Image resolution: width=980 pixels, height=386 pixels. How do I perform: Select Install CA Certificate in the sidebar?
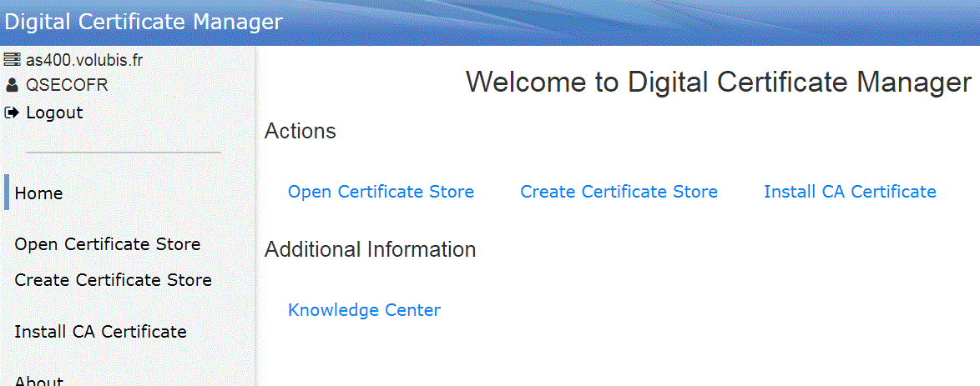point(101,332)
